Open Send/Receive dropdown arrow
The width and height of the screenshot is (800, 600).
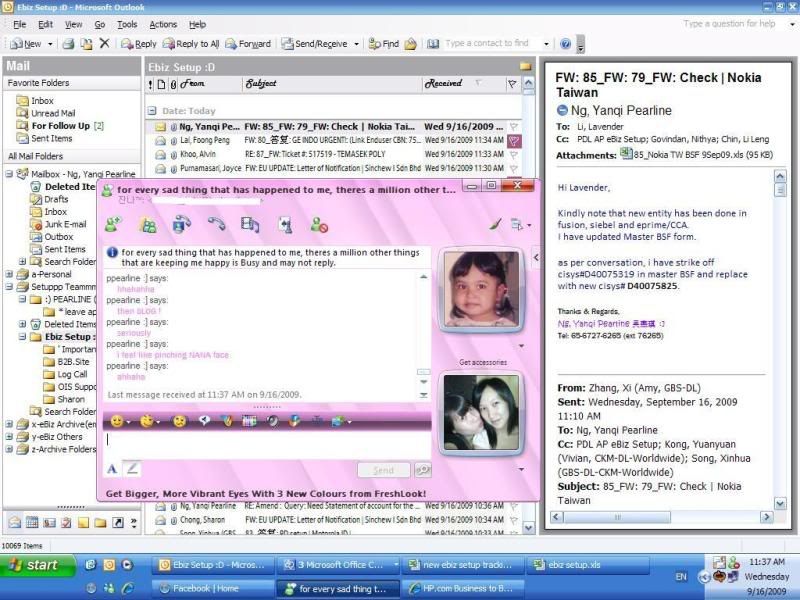click(x=356, y=44)
